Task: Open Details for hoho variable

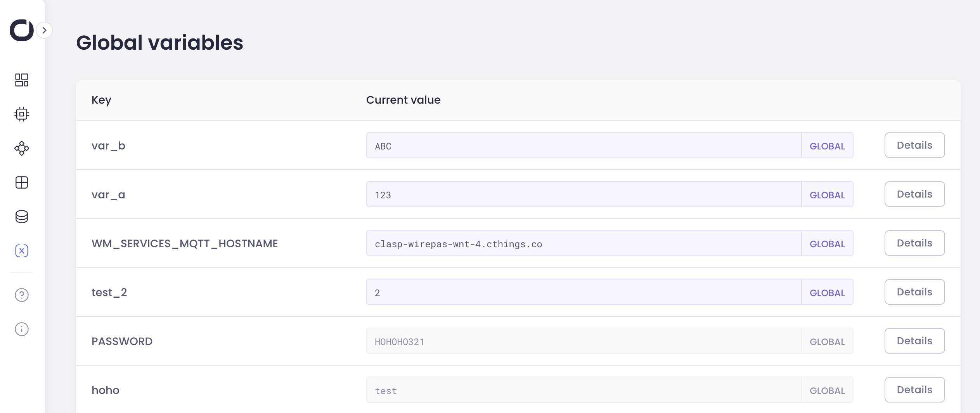Action: pyautogui.click(x=914, y=390)
